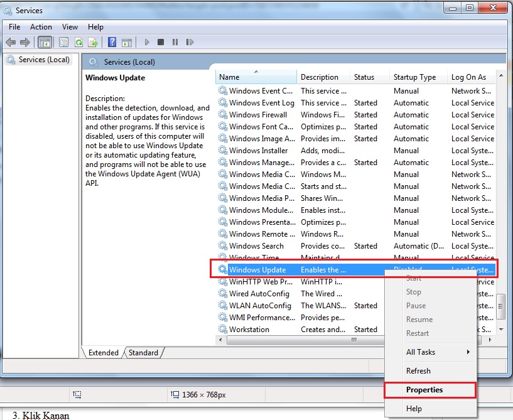Click the horizontal scrollbar thumb
The height and width of the screenshot is (420, 513).
pyautogui.click(x=354, y=340)
